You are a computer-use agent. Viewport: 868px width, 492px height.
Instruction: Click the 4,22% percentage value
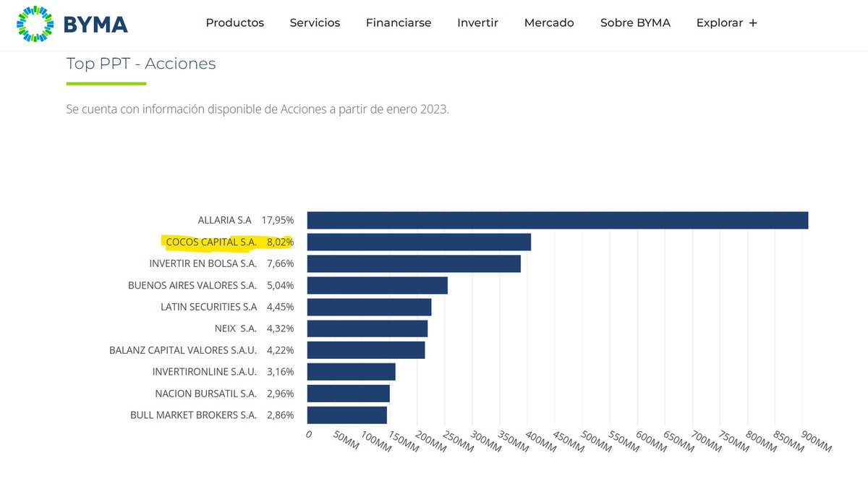pyautogui.click(x=281, y=350)
